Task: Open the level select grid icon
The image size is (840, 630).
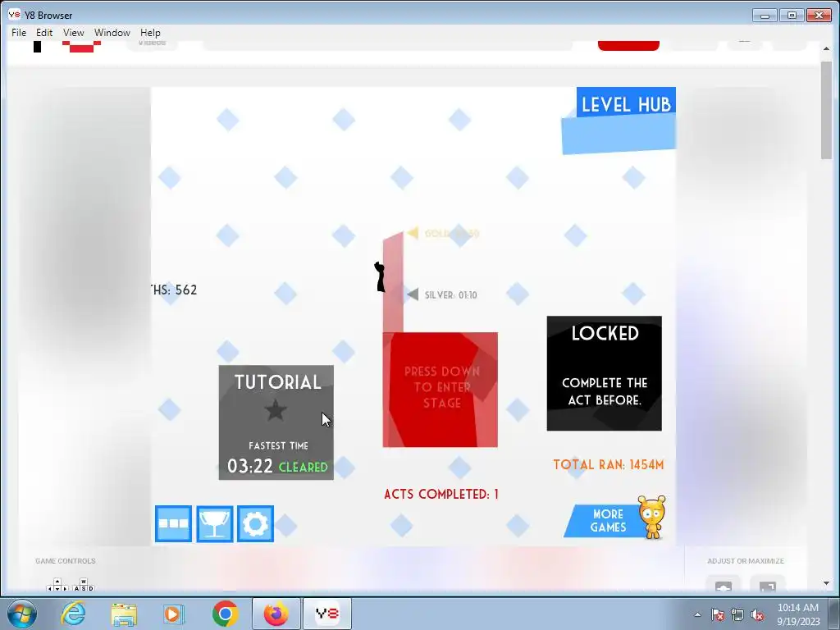Action: point(173,523)
